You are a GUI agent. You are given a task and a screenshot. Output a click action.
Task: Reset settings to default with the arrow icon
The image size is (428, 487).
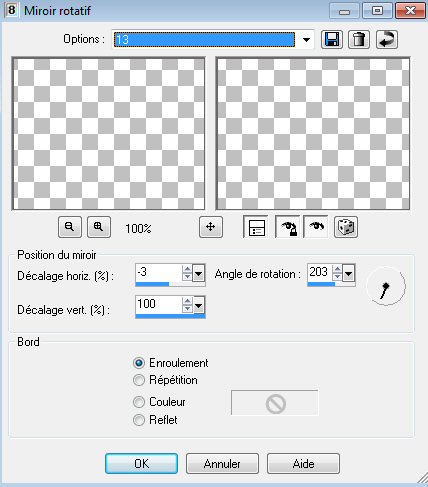[387, 40]
